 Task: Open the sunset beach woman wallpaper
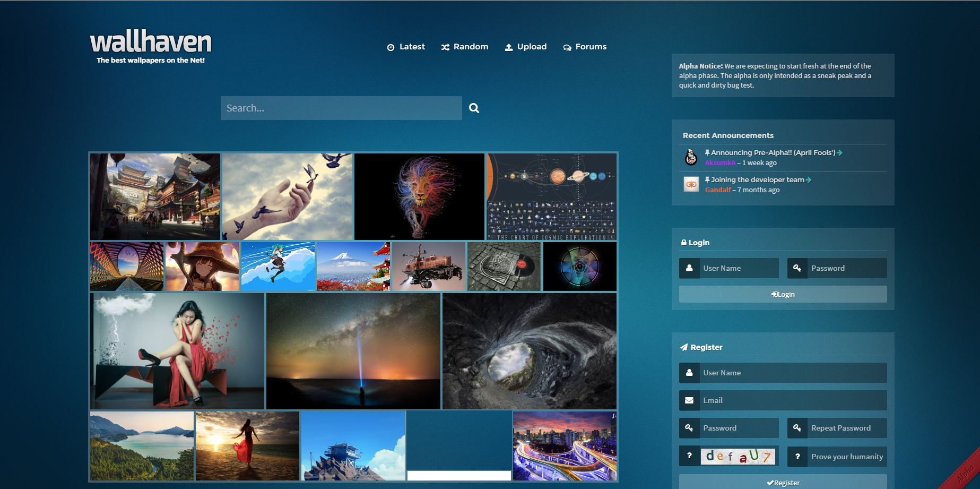coord(247,446)
